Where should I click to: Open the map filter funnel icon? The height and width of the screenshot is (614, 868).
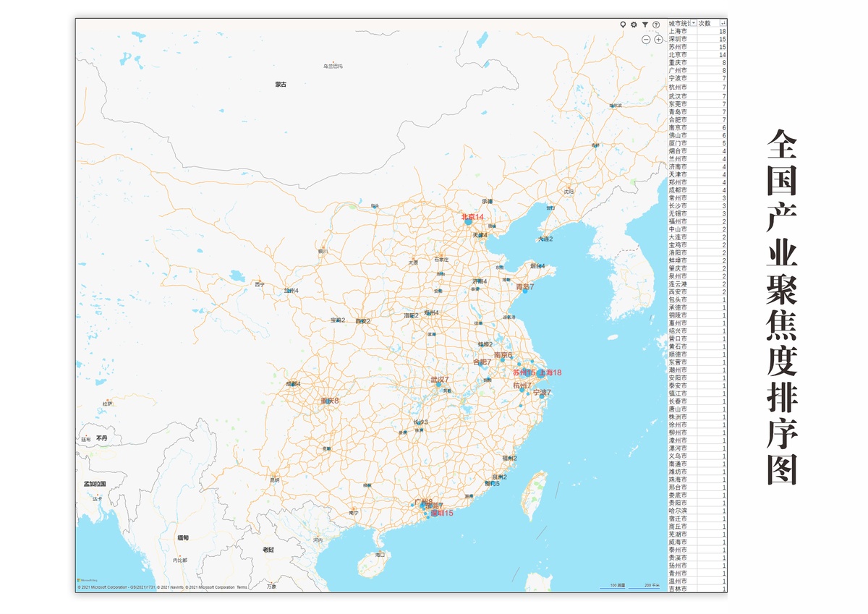[x=645, y=25]
